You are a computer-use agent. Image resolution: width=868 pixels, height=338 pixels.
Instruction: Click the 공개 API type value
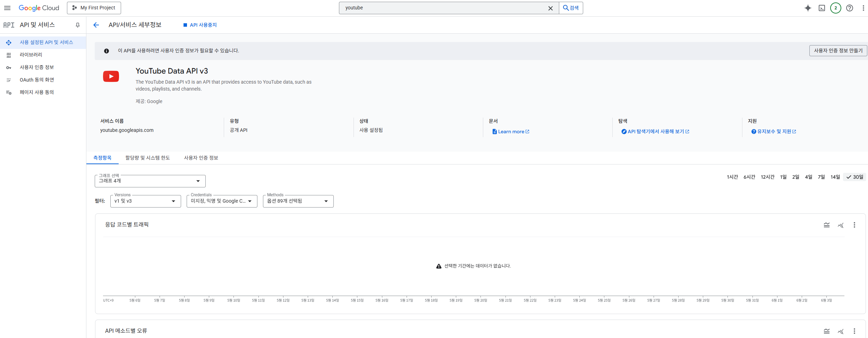point(239,130)
